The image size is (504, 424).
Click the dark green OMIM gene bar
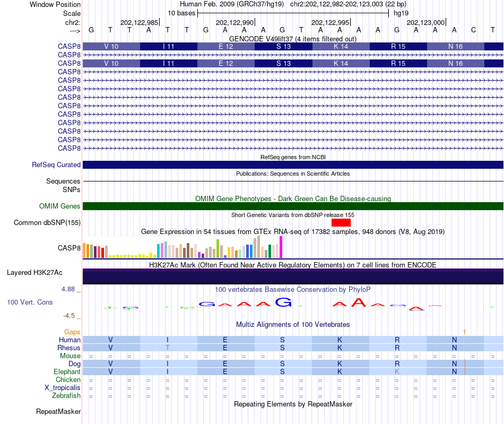[292, 206]
